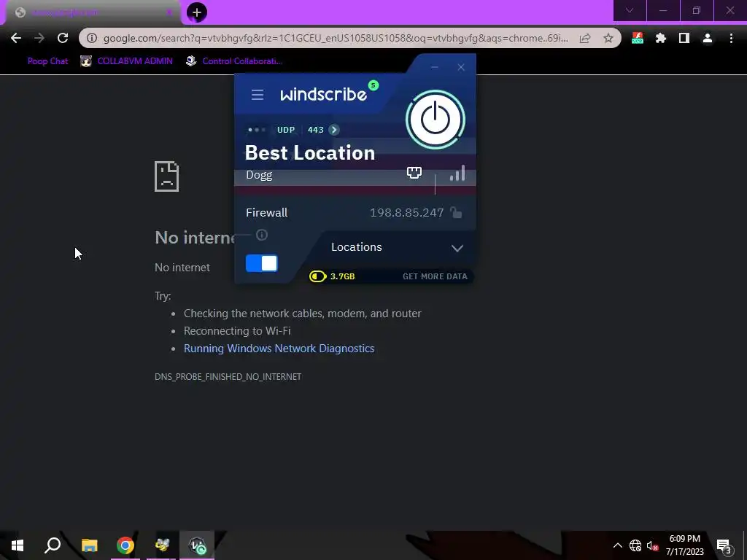This screenshot has width=747, height=560.
Task: Click the Windscribe power connect button
Action: (435, 120)
